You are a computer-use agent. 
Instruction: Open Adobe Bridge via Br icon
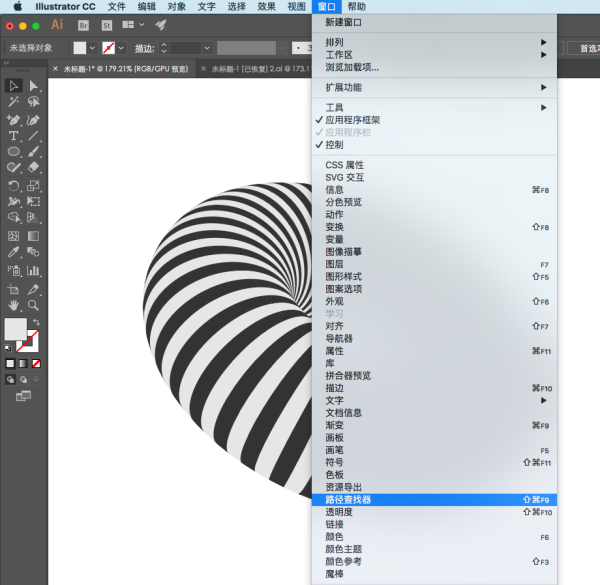83,26
